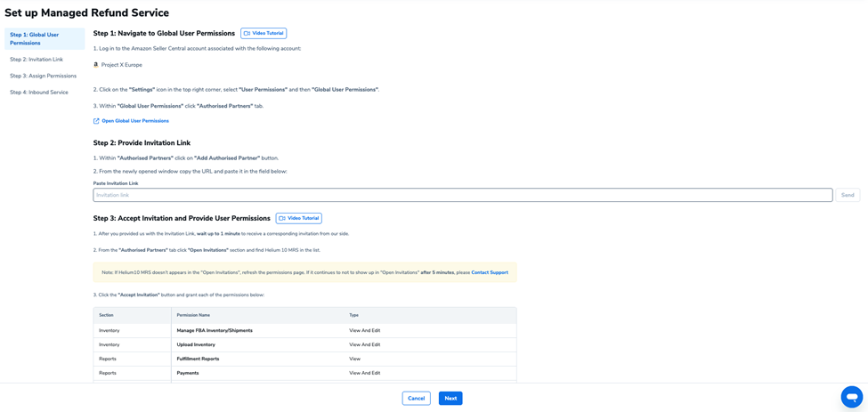Select Step 1: Global User Permissions in sidebar
Screen dimensions: 868x412
tap(45, 39)
